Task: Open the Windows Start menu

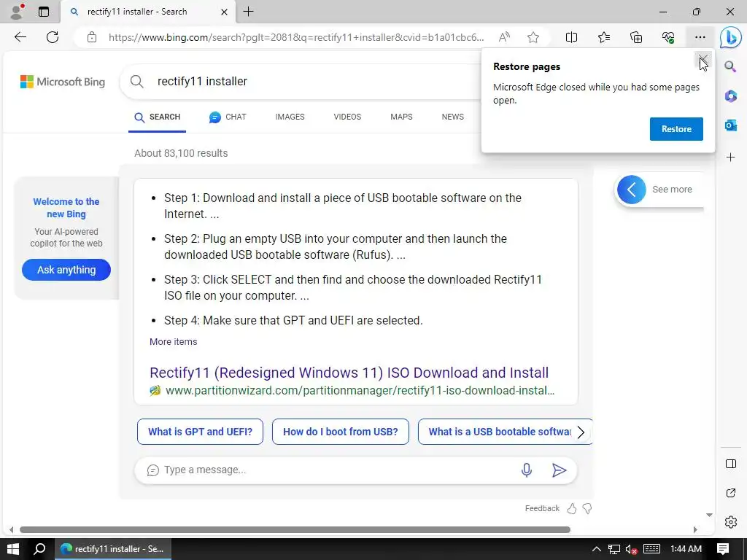Action: point(13,549)
